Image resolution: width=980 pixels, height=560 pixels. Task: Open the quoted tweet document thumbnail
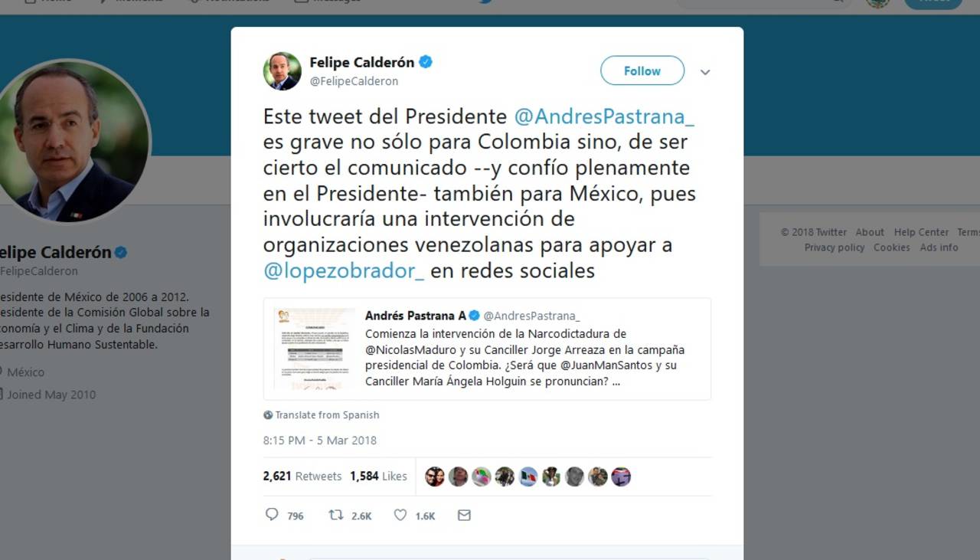[315, 349]
